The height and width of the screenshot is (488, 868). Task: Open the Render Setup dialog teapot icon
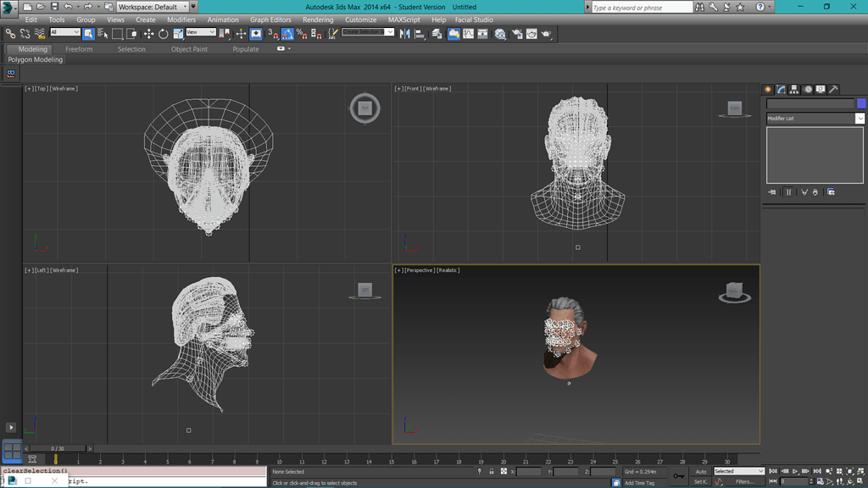(518, 34)
